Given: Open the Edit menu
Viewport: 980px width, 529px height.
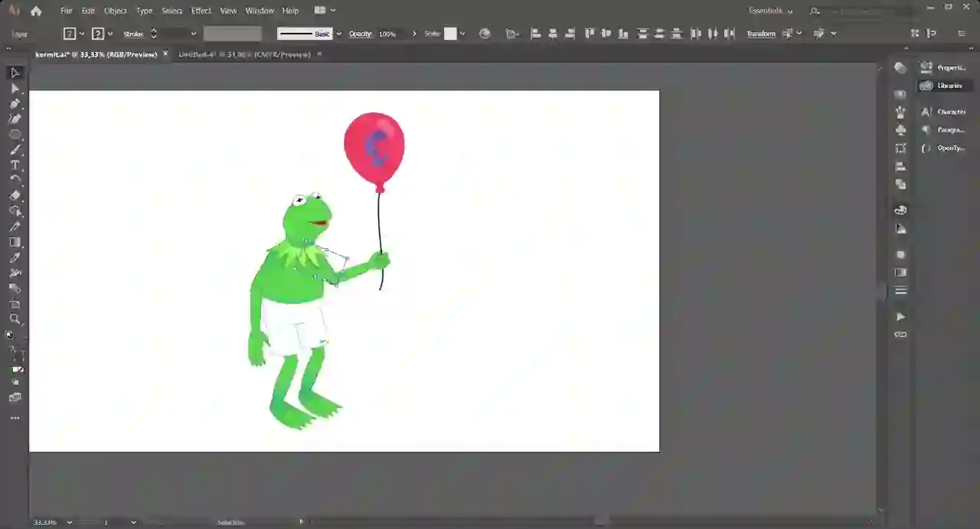Looking at the screenshot, I should click(88, 11).
